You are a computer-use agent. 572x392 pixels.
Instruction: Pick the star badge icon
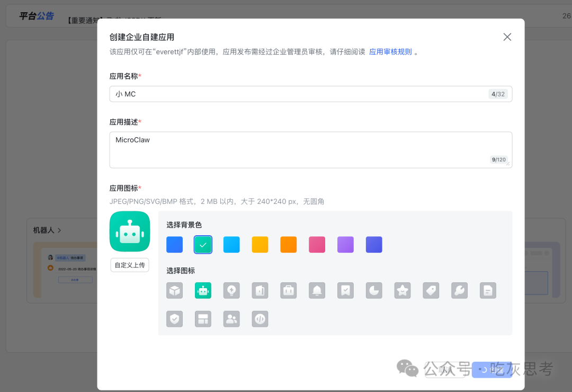pyautogui.click(x=403, y=290)
